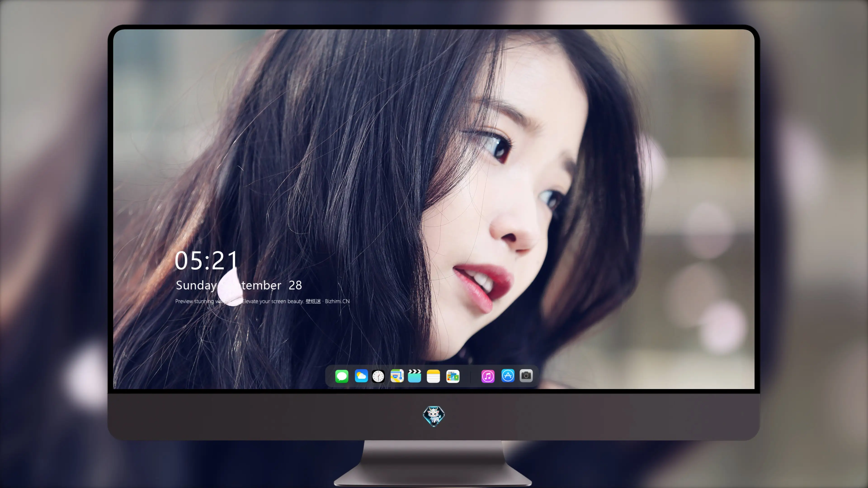868x488 pixels.
Task: Open the blue App Store icon
Action: (508, 375)
